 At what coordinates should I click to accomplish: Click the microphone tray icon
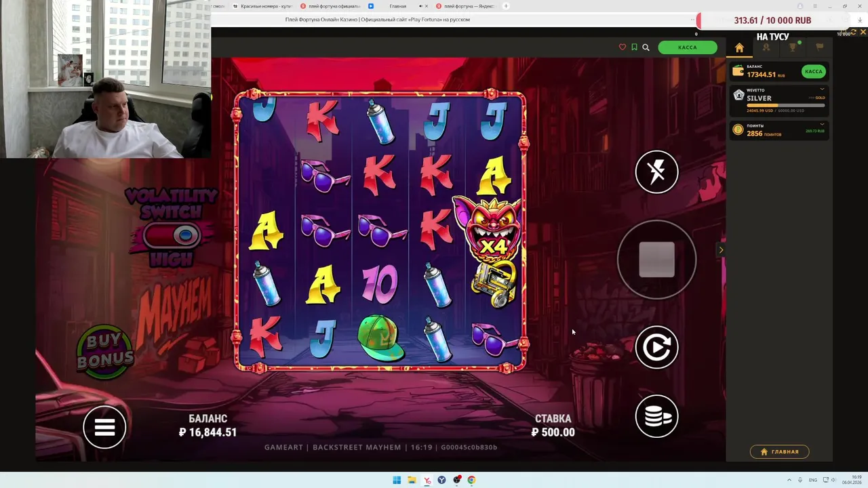point(800,480)
